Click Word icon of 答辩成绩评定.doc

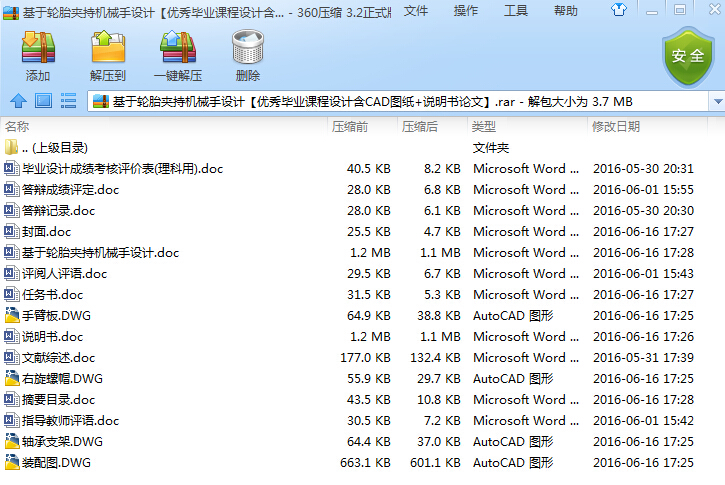[11, 189]
